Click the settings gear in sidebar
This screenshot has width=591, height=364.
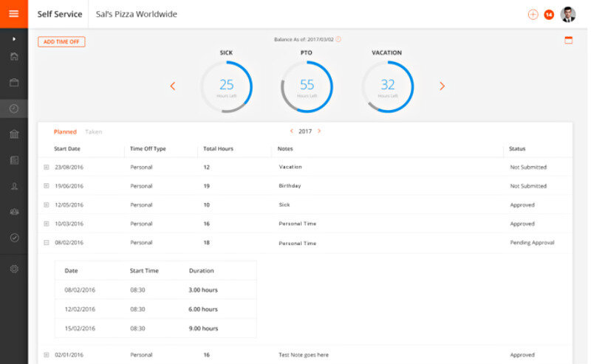tap(13, 269)
